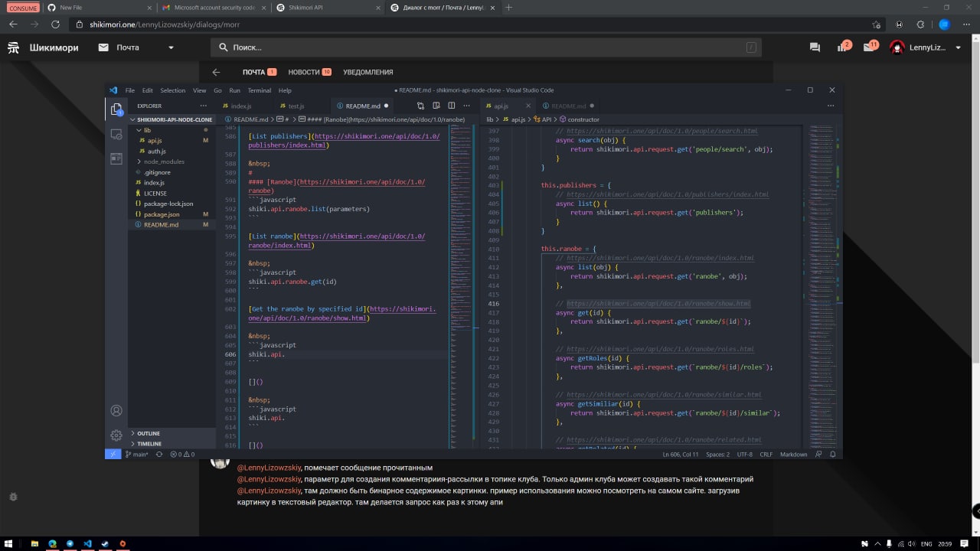Open the third activity bar icon below Remote Explorer
The image size is (980, 551).
tap(116, 158)
